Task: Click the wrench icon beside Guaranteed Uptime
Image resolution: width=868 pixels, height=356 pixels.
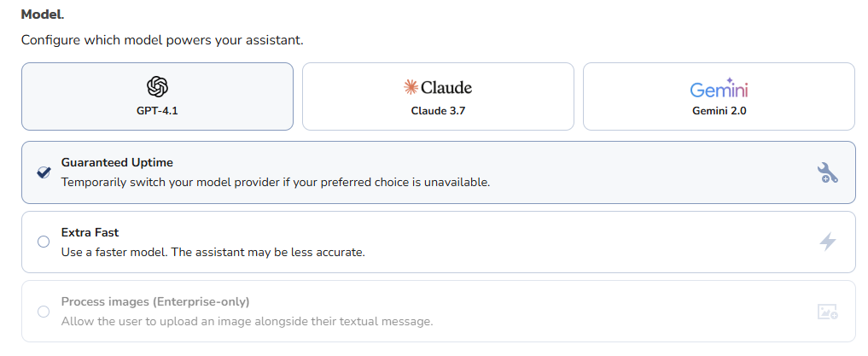Action: pos(828,172)
